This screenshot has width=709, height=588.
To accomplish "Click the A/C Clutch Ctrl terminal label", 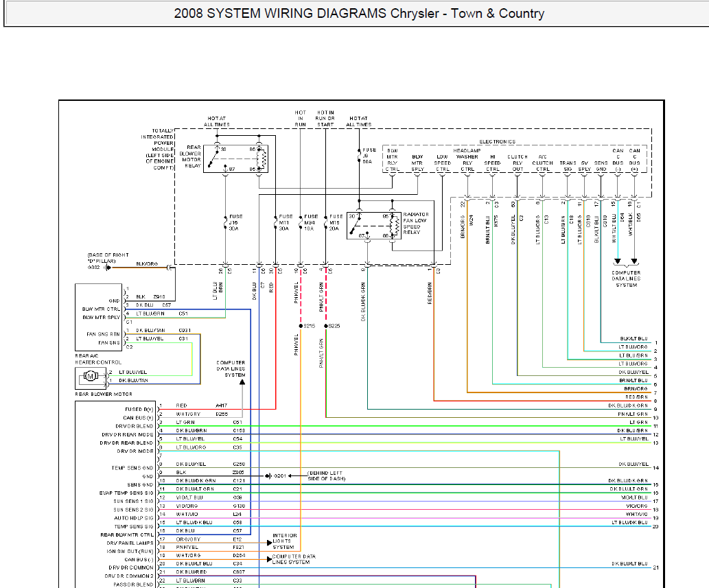I will [542, 163].
